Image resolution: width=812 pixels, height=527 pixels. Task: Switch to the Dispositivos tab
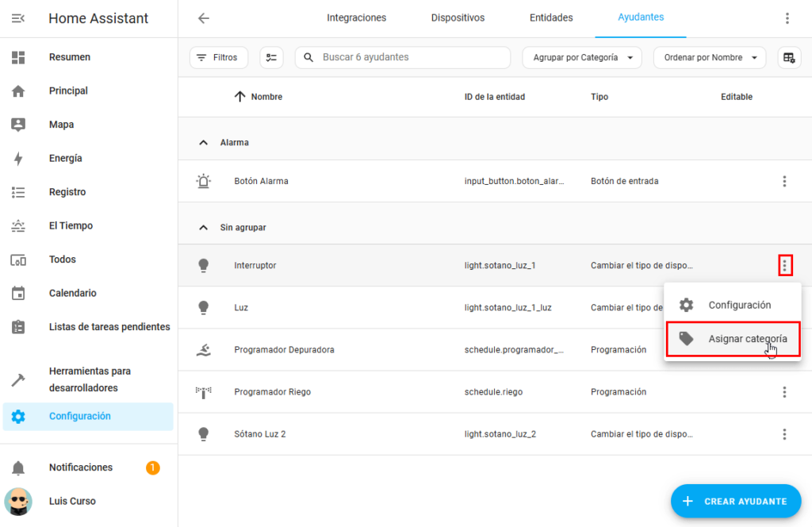coord(458,17)
